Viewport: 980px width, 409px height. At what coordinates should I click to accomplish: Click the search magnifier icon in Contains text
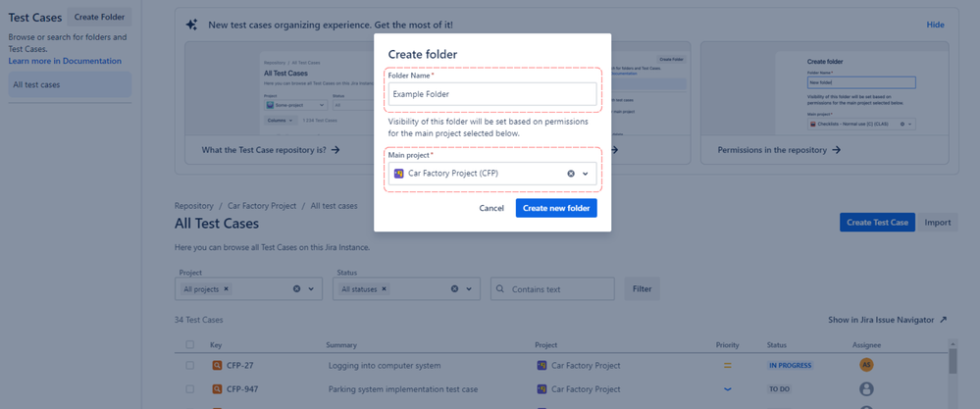tap(500, 289)
